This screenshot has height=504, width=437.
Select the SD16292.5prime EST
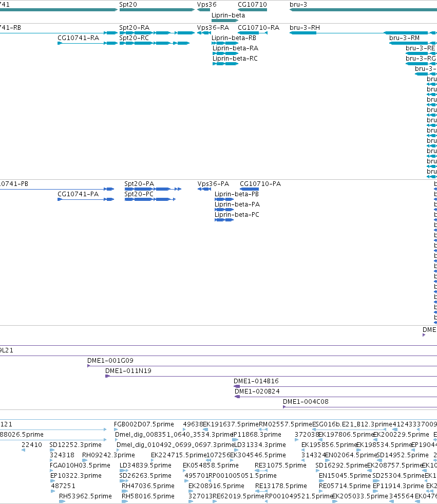pyautogui.click(x=317, y=471)
